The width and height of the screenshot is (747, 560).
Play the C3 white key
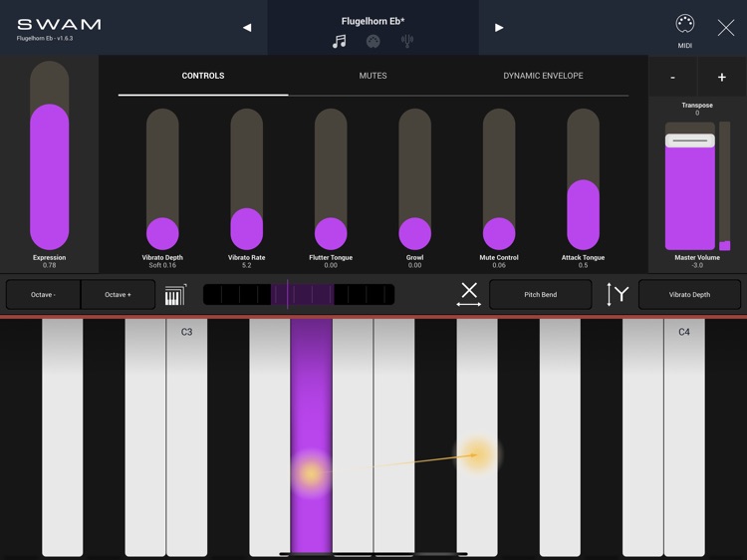point(187,437)
